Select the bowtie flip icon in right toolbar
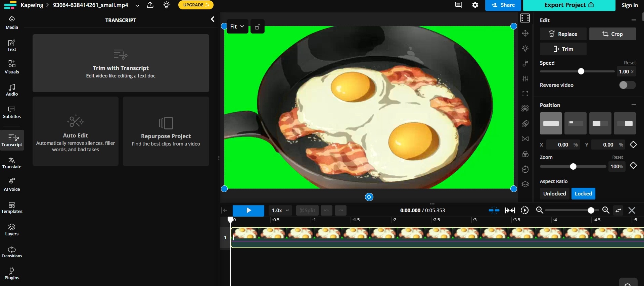 [x=525, y=139]
